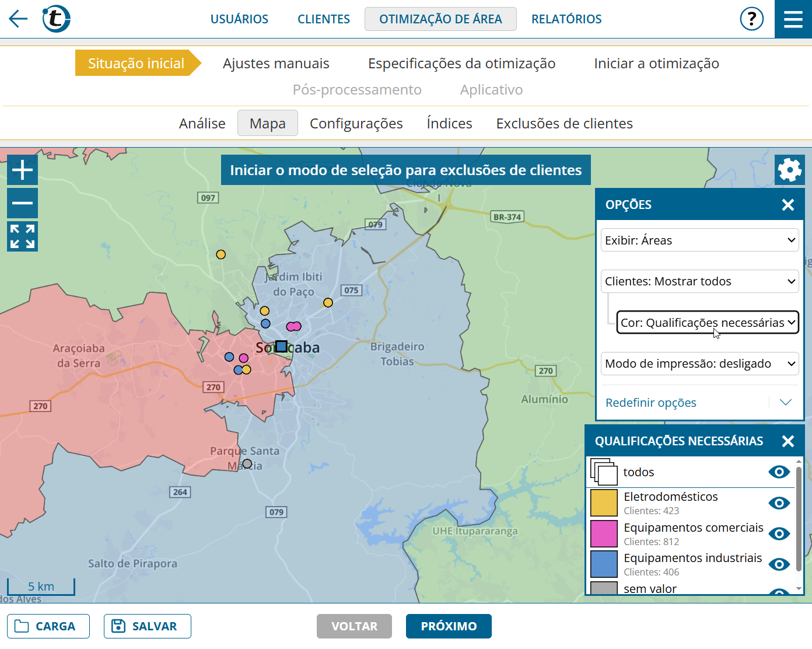Zoom out on the map

tap(22, 203)
